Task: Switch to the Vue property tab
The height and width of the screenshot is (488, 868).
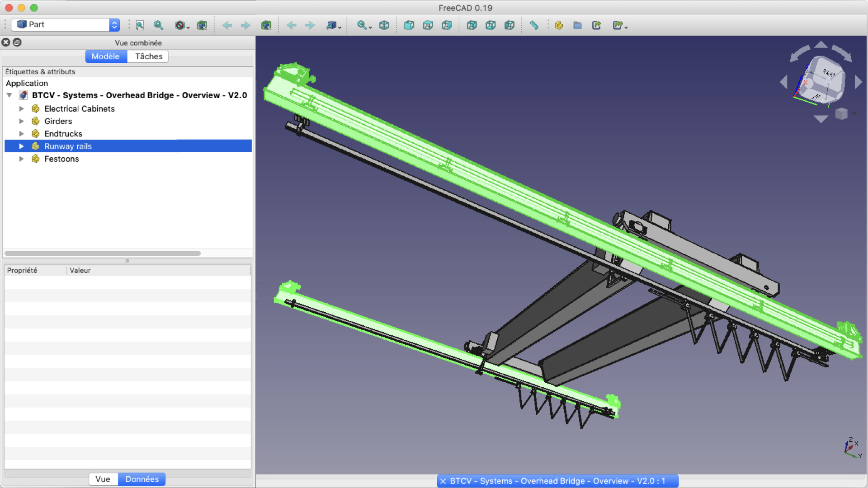Action: coord(103,479)
